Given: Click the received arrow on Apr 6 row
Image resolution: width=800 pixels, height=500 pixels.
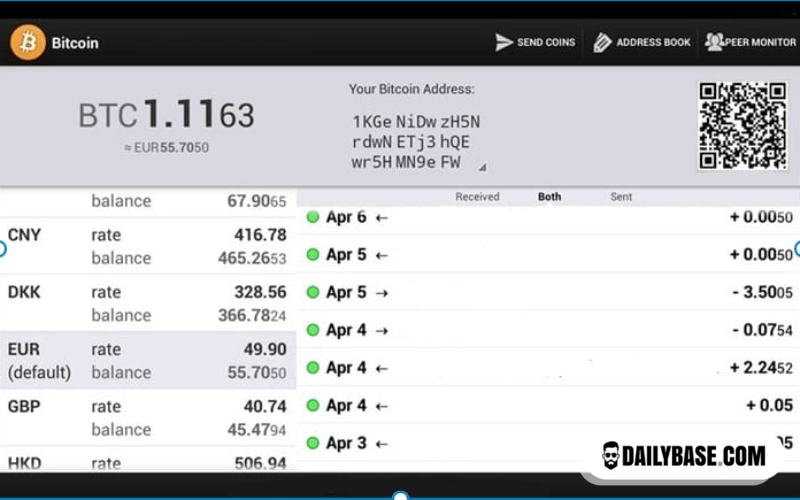Looking at the screenshot, I should pos(382,218).
